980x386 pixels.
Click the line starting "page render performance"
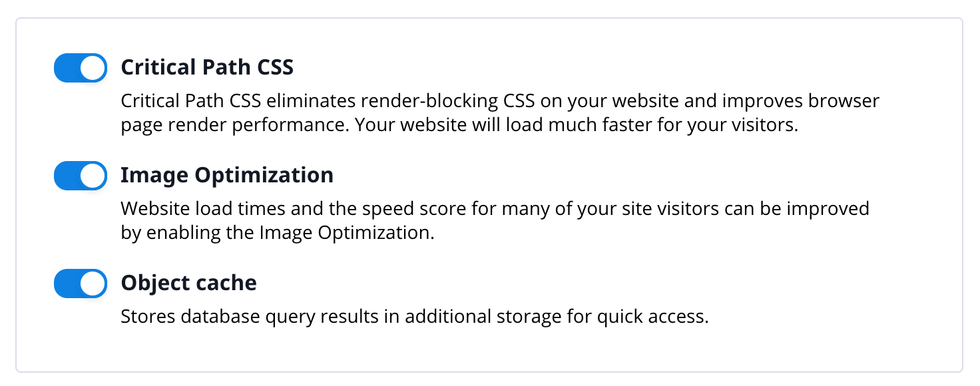click(459, 126)
